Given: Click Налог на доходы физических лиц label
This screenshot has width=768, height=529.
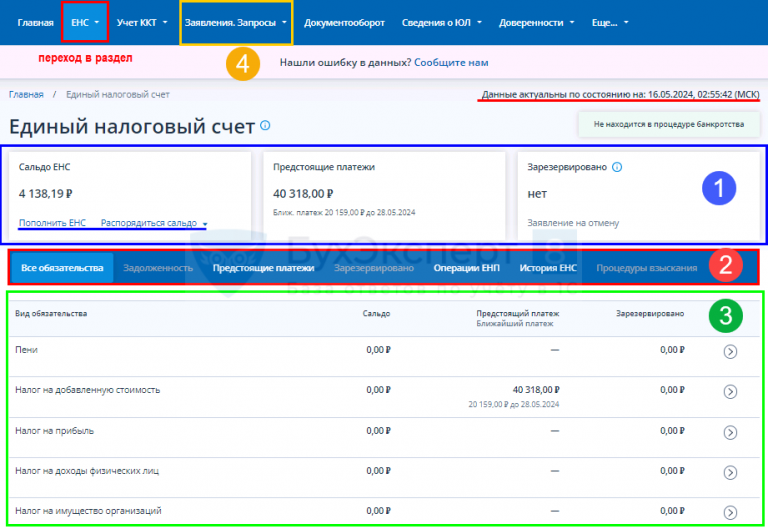Looking at the screenshot, I should point(87,471).
